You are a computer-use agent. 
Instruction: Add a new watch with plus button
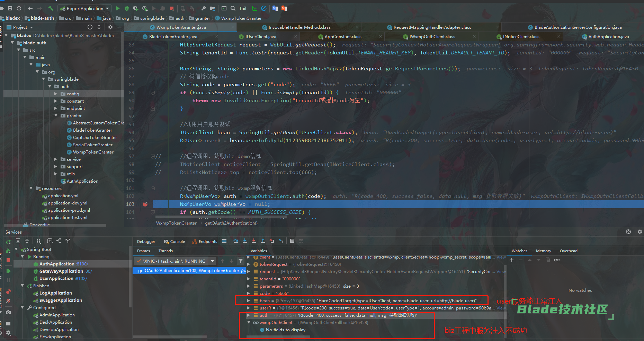(512, 260)
